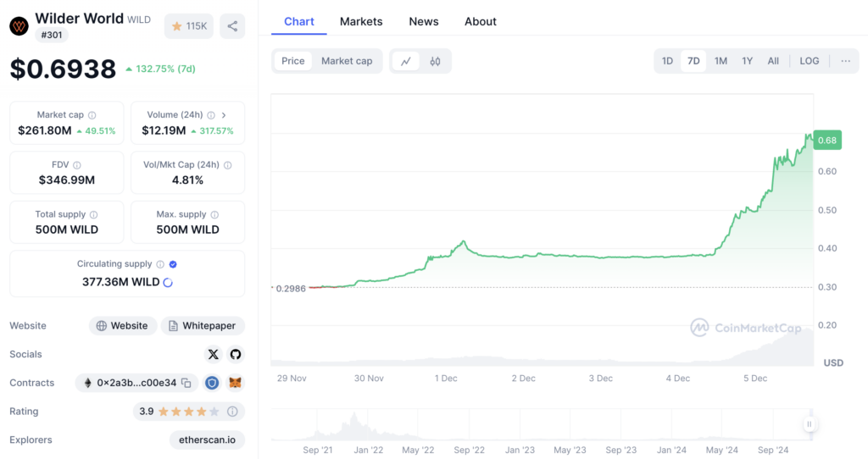
Task: Click the Circulating supply info icon
Action: pyautogui.click(x=160, y=264)
